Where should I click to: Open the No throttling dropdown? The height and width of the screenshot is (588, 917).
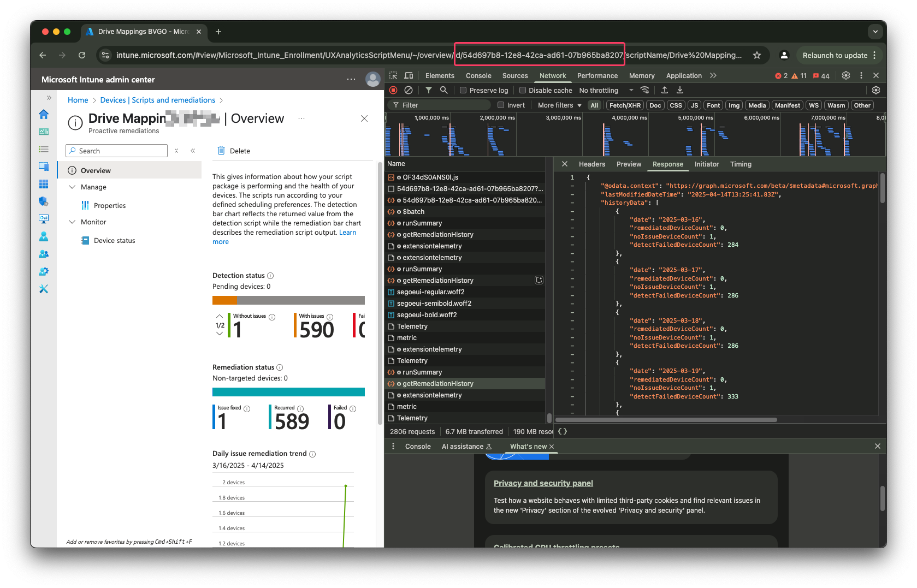coord(606,90)
